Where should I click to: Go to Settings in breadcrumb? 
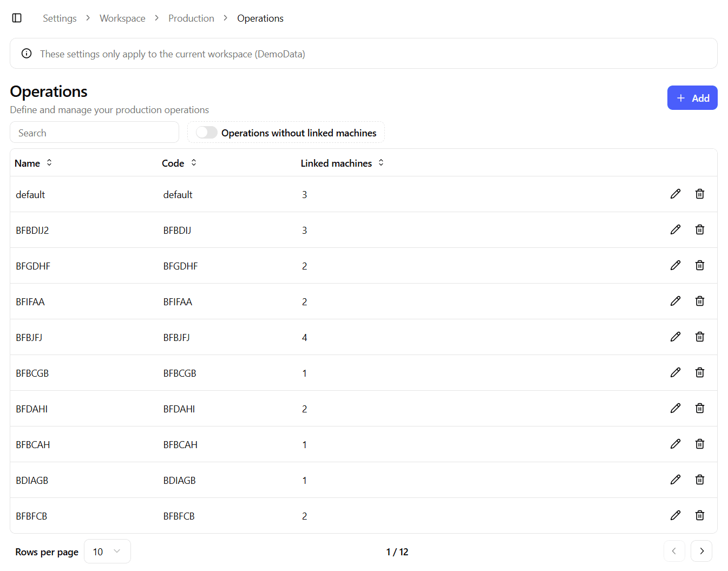pyautogui.click(x=60, y=18)
